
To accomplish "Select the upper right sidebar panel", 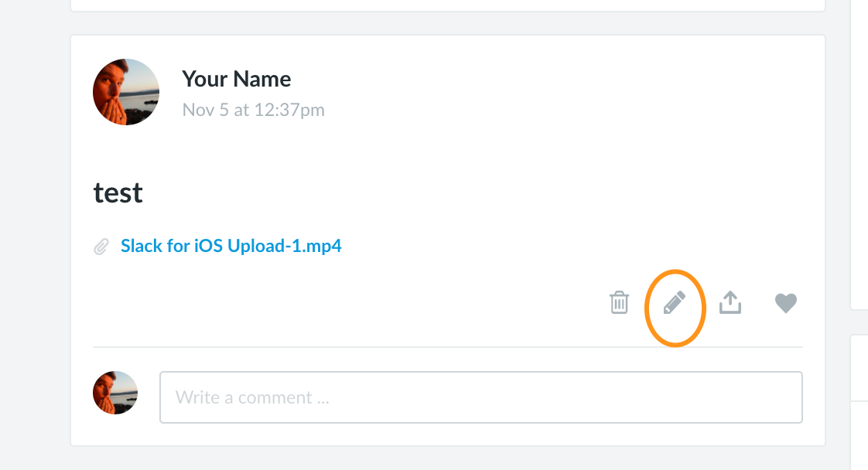I will [859, 155].
